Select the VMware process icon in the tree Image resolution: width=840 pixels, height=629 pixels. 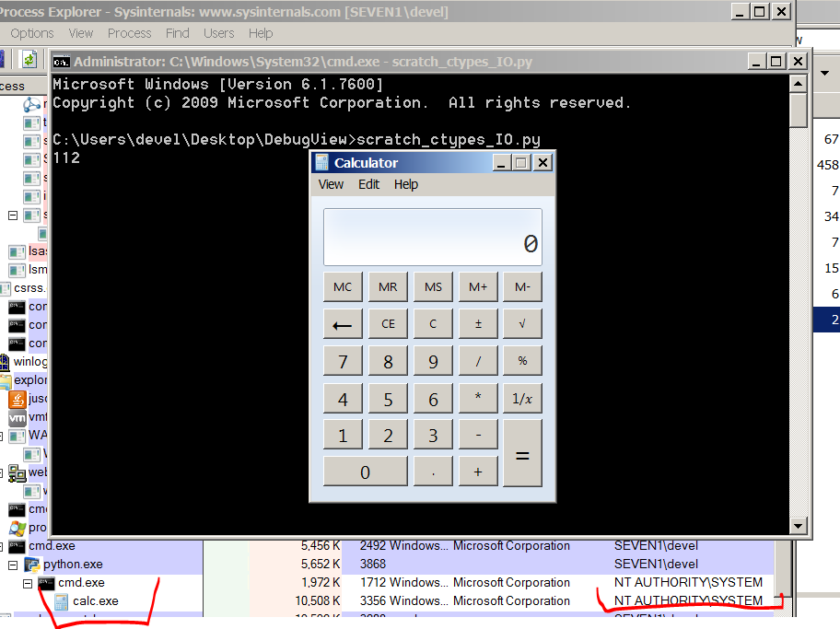[17, 417]
